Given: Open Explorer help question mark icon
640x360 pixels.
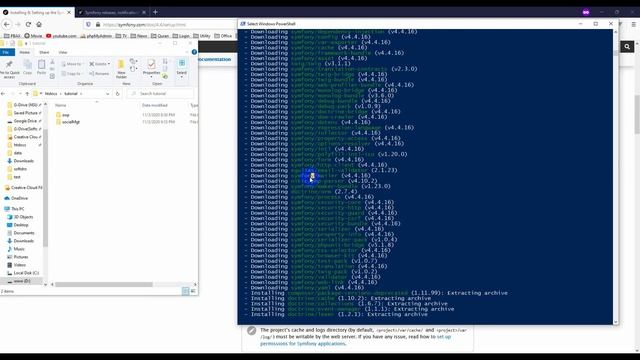Looking at the screenshot, I should tap(194, 52).
